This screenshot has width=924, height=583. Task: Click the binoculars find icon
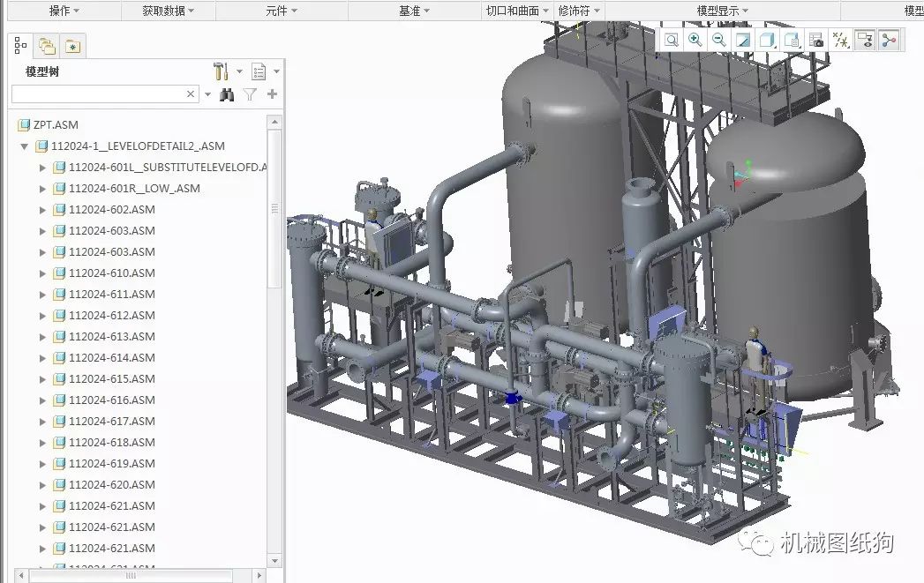227,94
